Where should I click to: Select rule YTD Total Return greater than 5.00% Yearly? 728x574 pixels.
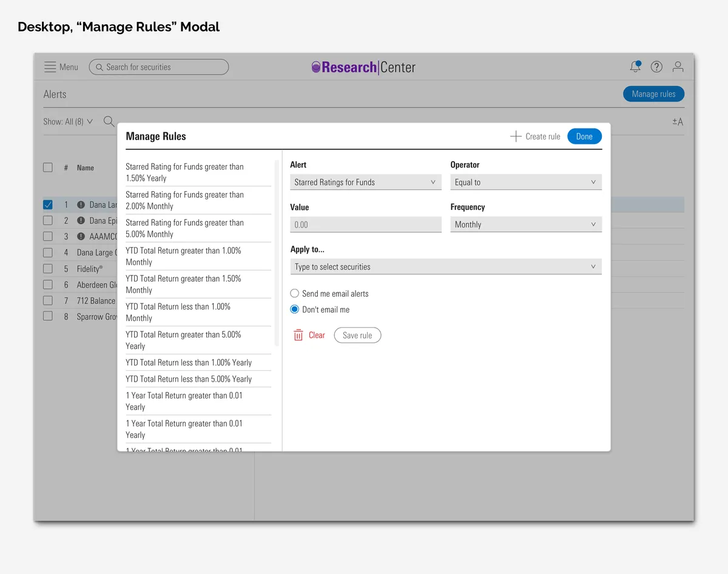click(x=198, y=340)
